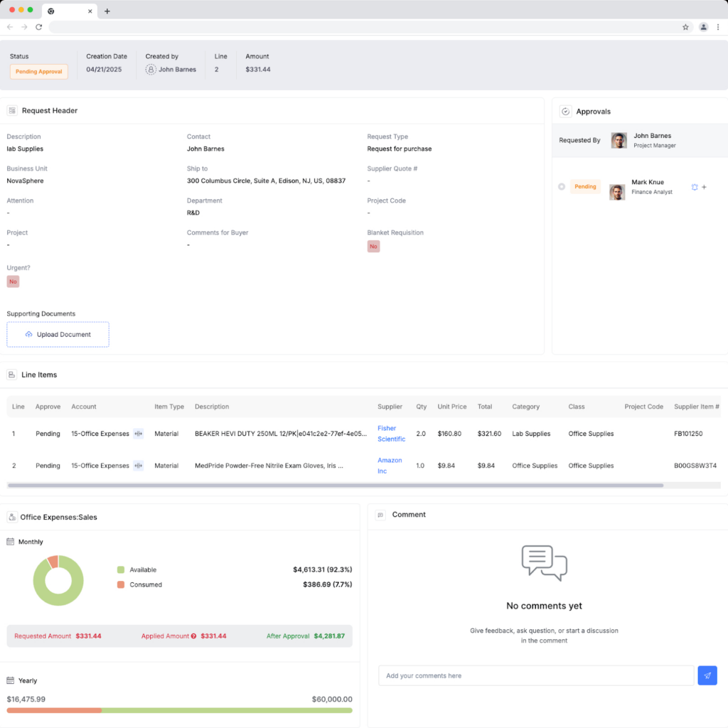Click the plus icon beside Mark Knue

(705, 187)
